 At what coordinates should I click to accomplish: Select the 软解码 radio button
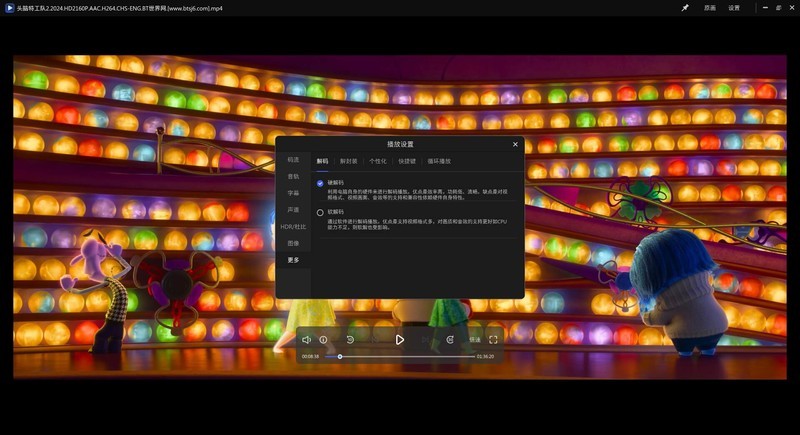(320, 213)
